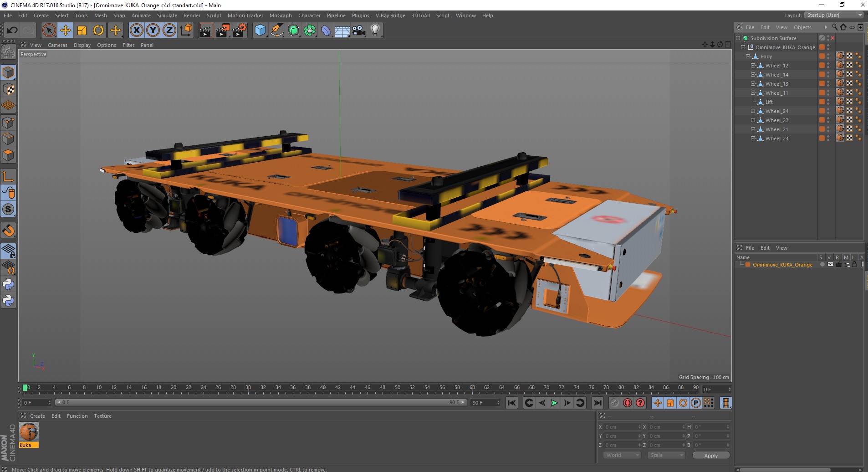Screen dimensions: 868x472
Task: Expand the Wheel_24 node
Action: click(753, 111)
